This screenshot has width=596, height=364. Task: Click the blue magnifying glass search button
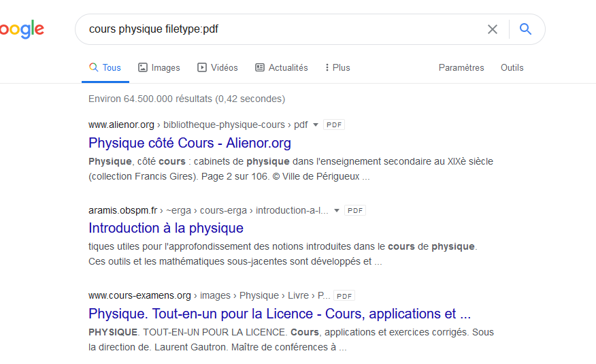tap(525, 29)
